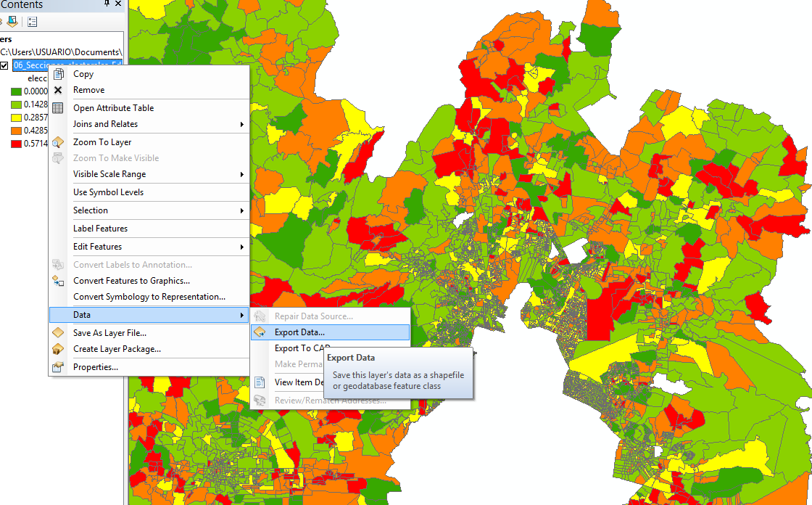Click the Options icon in Contents toolbar

pos(33,22)
